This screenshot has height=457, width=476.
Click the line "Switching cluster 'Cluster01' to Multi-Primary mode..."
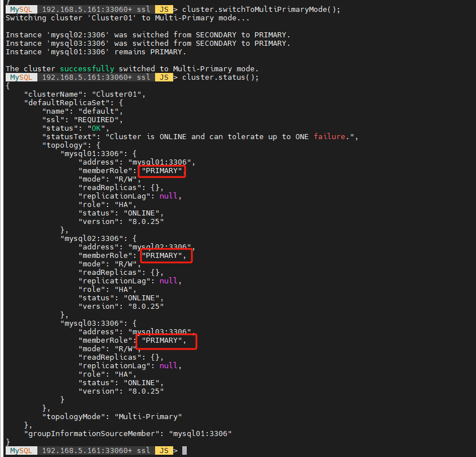pyautogui.click(x=127, y=18)
